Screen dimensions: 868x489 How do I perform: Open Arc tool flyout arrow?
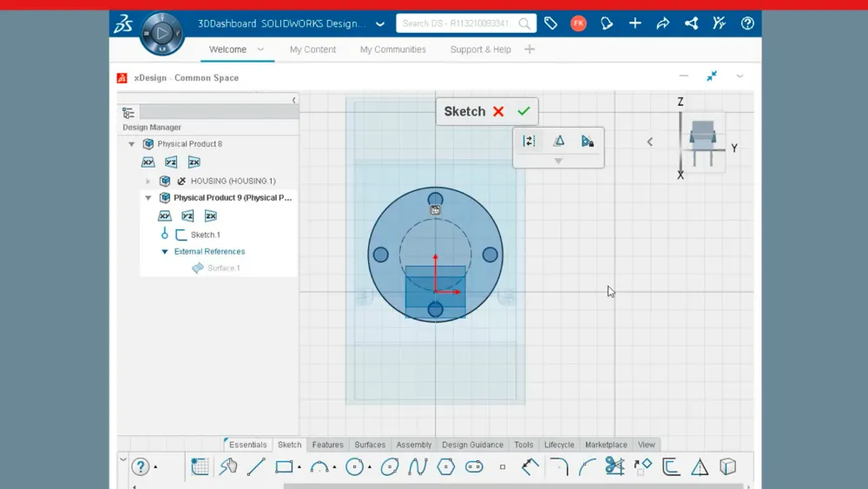pyautogui.click(x=335, y=467)
